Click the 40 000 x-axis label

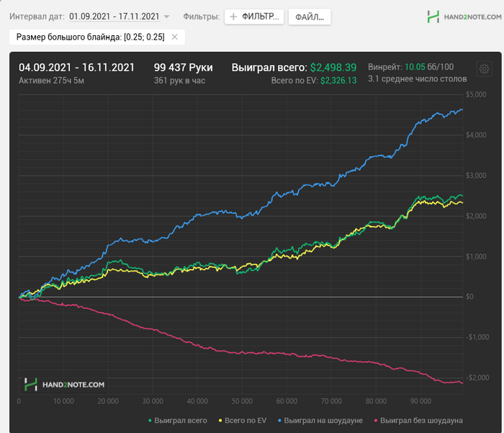pos(197,401)
